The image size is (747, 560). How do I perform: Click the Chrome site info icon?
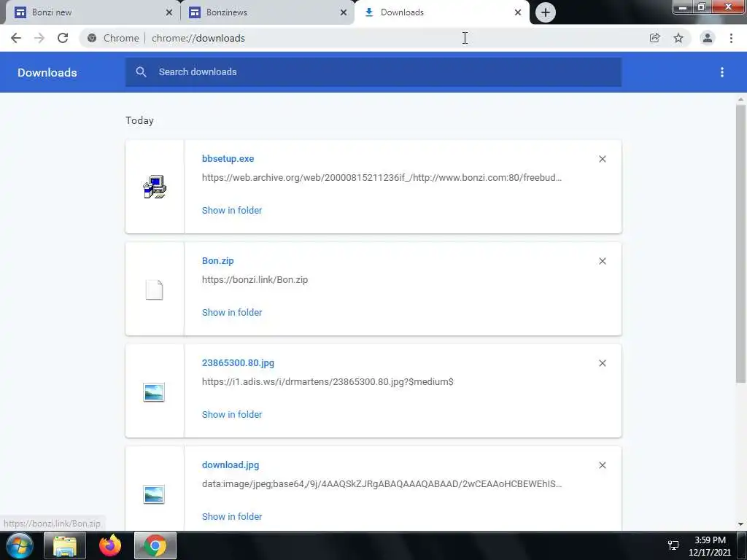click(x=92, y=38)
